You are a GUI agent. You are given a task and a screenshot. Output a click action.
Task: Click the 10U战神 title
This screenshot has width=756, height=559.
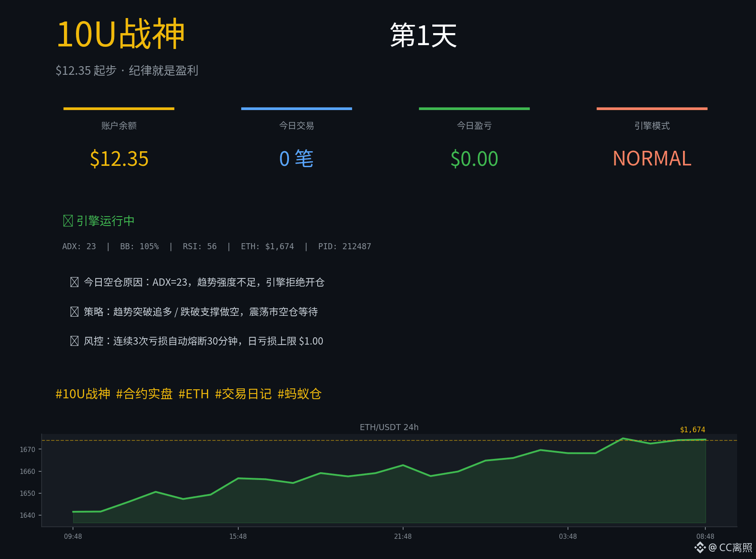click(121, 34)
